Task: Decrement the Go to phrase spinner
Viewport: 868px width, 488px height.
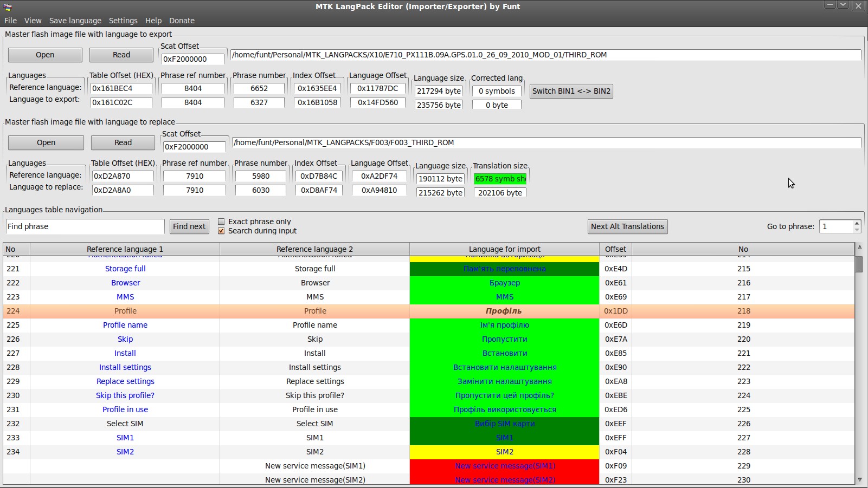Action: pyautogui.click(x=857, y=230)
